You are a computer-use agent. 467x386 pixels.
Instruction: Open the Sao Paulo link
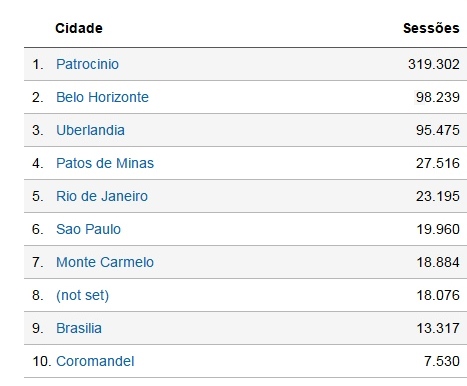[x=88, y=229]
